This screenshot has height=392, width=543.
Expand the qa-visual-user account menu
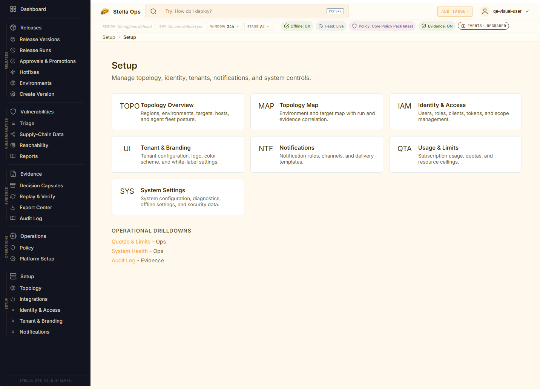(x=527, y=11)
